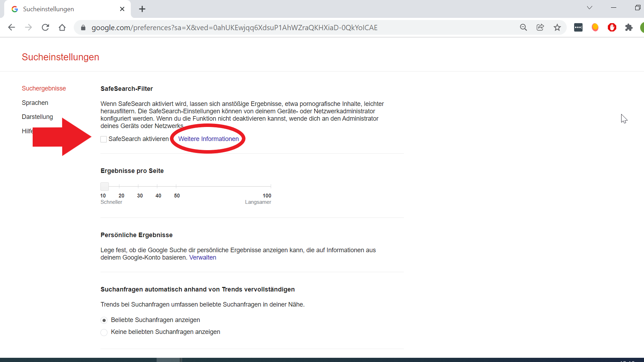Click the 30 tick label

click(x=140, y=196)
